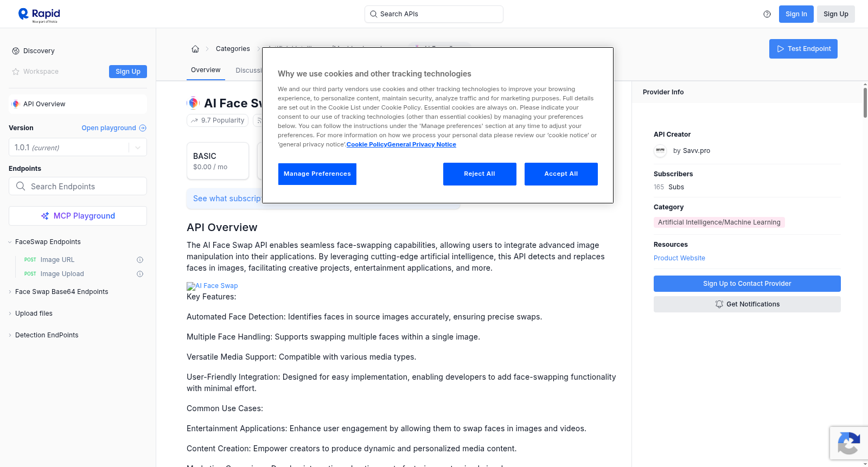Click the 165 Subs subscriber count
The height and width of the screenshot is (467, 868).
[669, 187]
